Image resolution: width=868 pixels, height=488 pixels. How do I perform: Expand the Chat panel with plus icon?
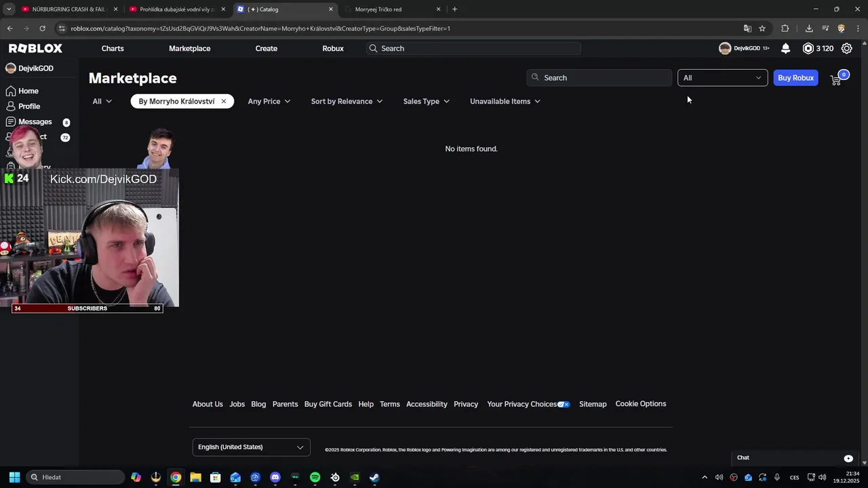[848, 458]
